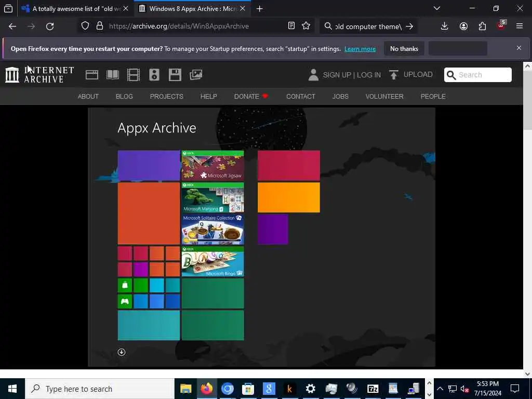Viewport: 532px width, 399px height.
Task: Click the large orange-red tile
Action: tap(149, 214)
